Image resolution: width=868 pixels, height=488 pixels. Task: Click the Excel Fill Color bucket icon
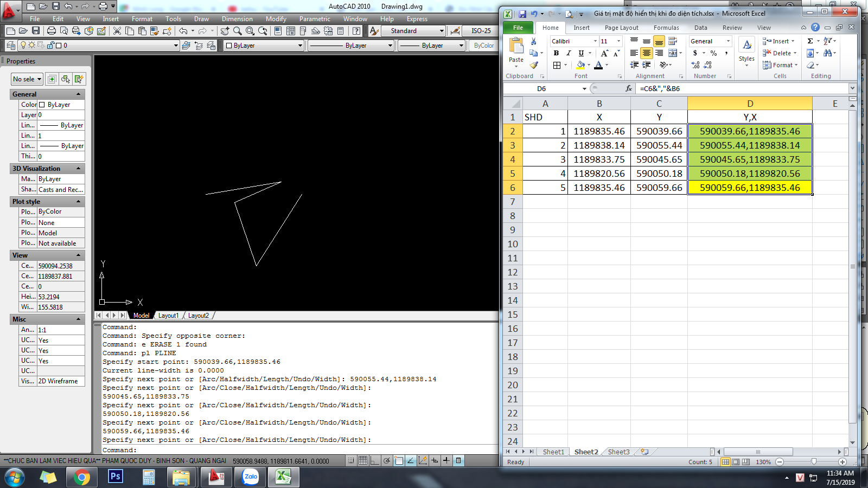[580, 65]
